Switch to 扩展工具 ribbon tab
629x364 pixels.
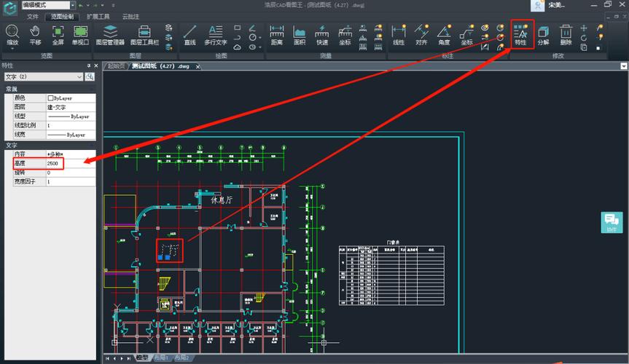click(x=98, y=17)
